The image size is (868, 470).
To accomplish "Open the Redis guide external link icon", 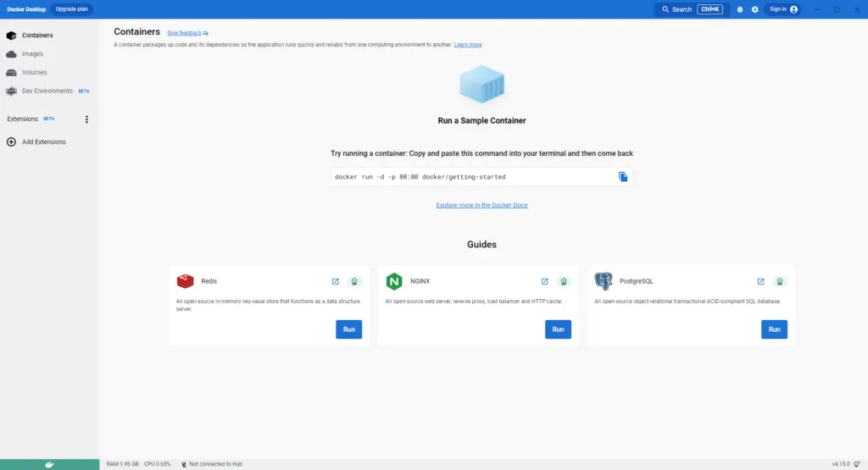I will pyautogui.click(x=336, y=281).
